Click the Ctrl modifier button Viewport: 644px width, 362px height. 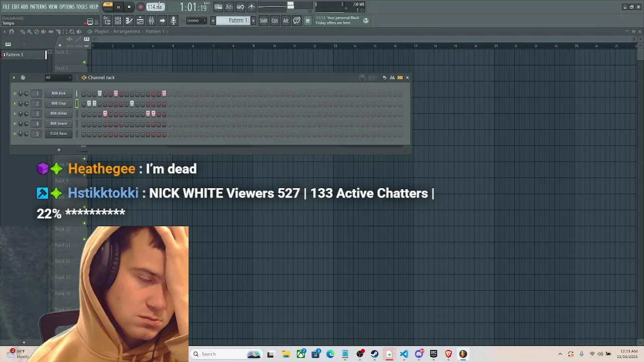(275, 21)
